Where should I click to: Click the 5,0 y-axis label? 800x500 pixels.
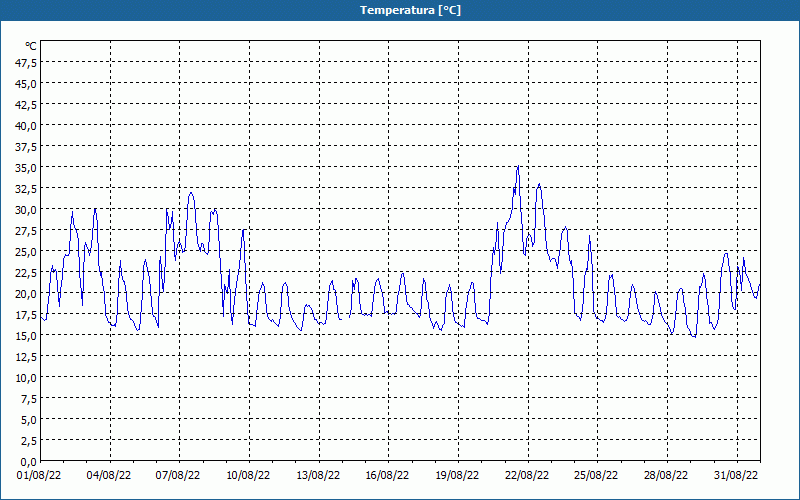[x=29, y=420]
